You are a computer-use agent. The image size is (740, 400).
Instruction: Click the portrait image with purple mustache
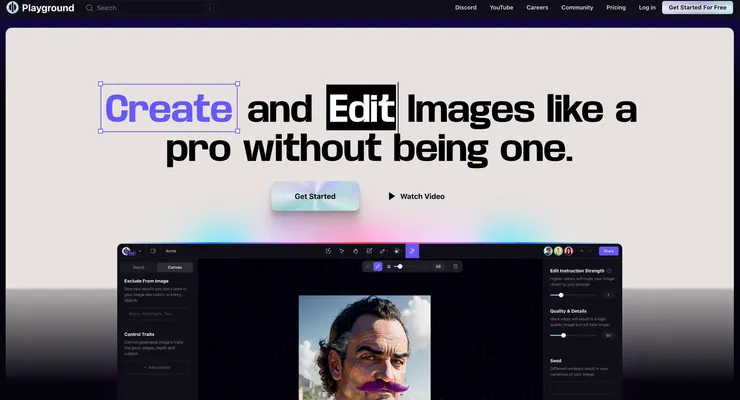[365, 347]
